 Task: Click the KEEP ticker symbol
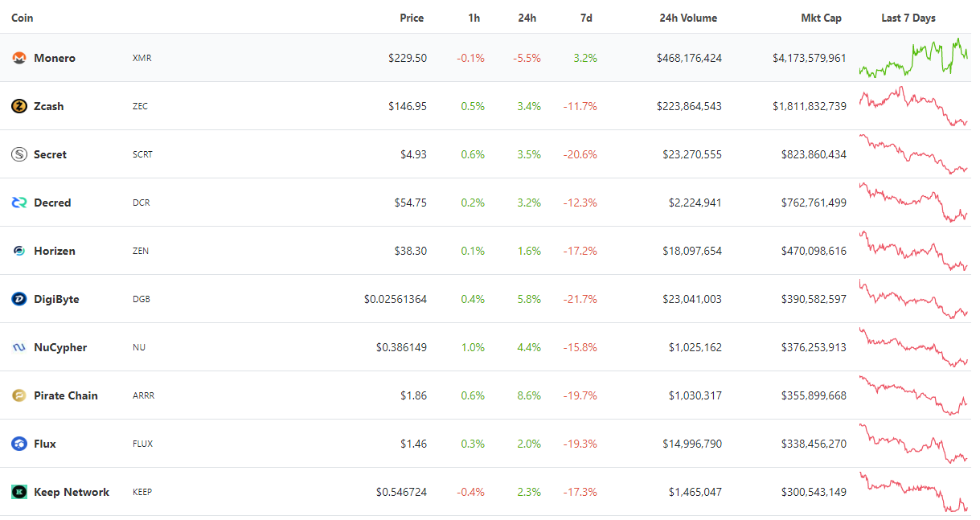click(143, 492)
